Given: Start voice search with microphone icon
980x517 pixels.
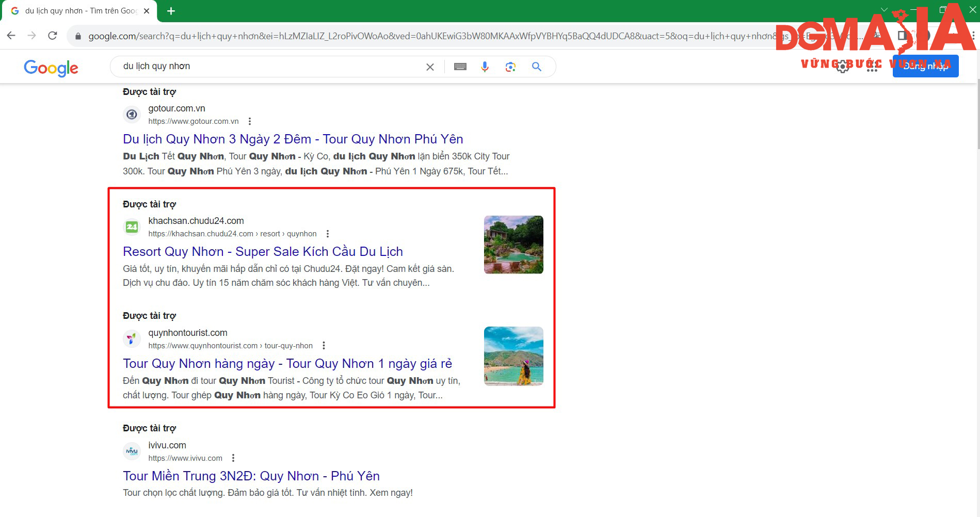Looking at the screenshot, I should [485, 67].
